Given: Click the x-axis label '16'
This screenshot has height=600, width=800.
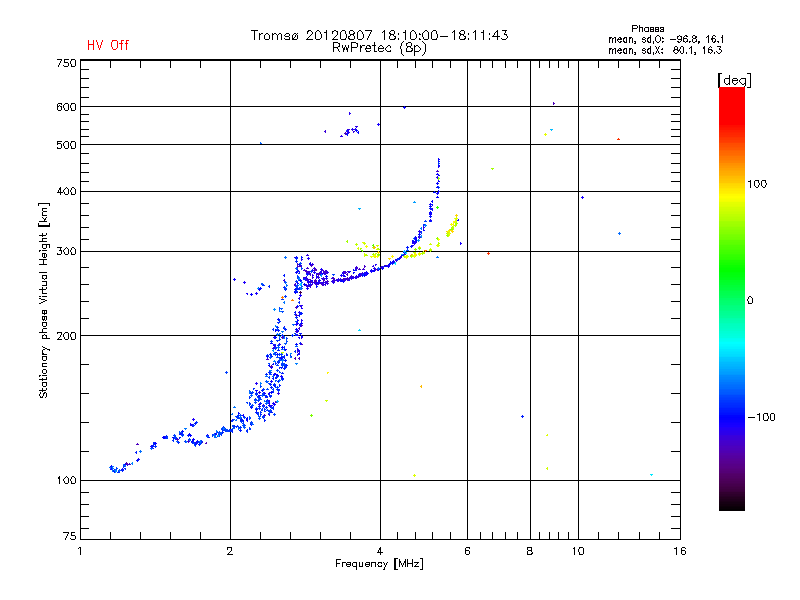Looking at the screenshot, I should 680,551.
